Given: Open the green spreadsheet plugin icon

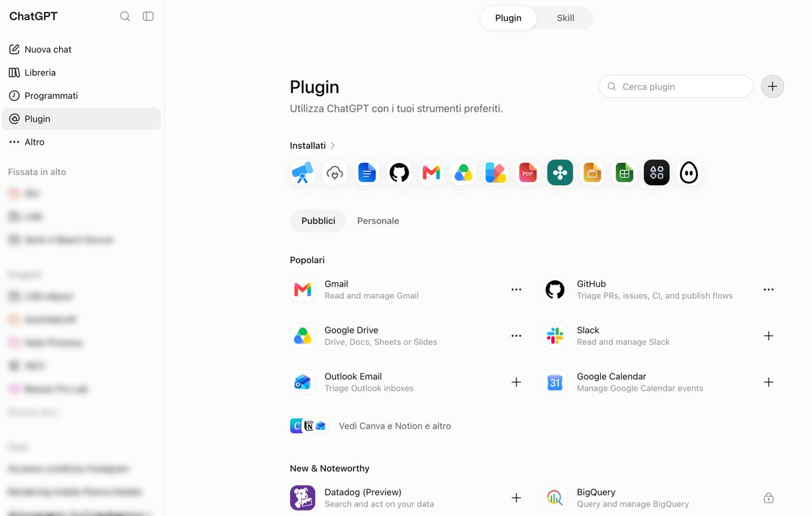Looking at the screenshot, I should click(x=624, y=172).
